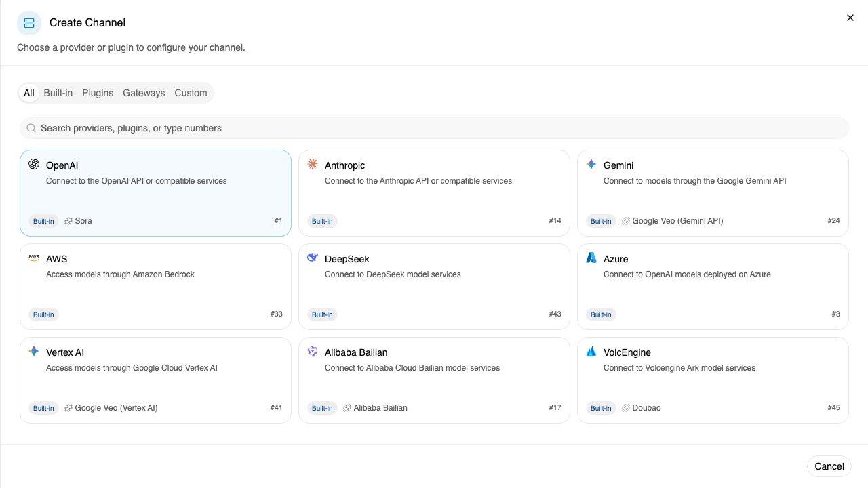Open the Plugins tab

click(x=98, y=93)
